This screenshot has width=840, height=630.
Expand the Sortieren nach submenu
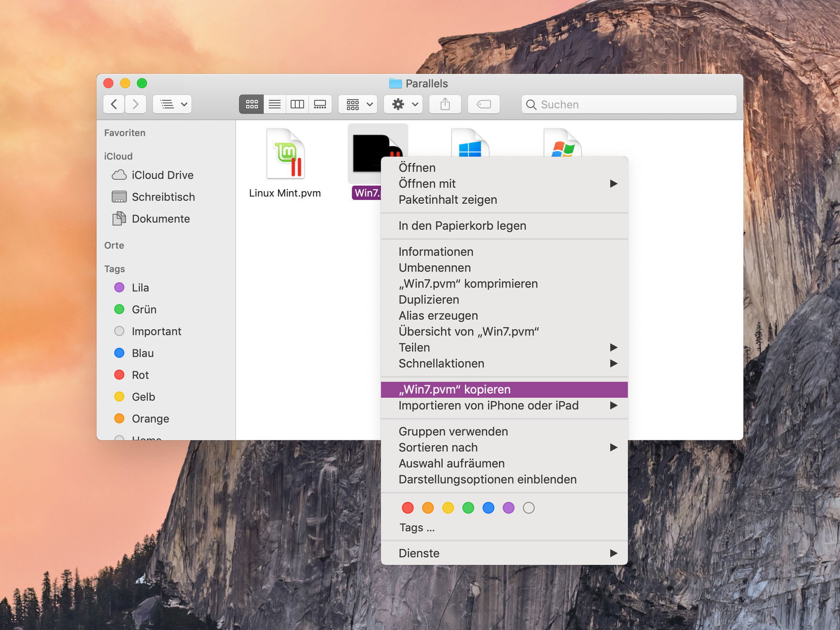tap(504, 447)
